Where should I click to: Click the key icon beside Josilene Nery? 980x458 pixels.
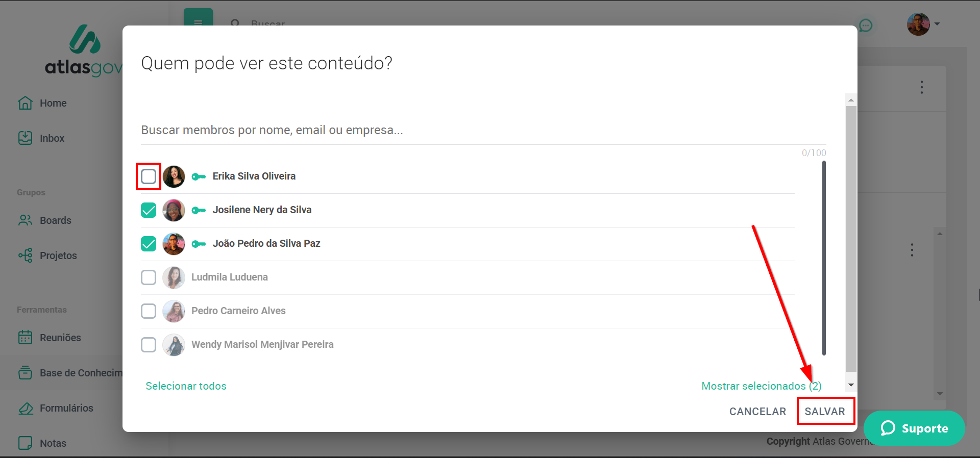(199, 210)
